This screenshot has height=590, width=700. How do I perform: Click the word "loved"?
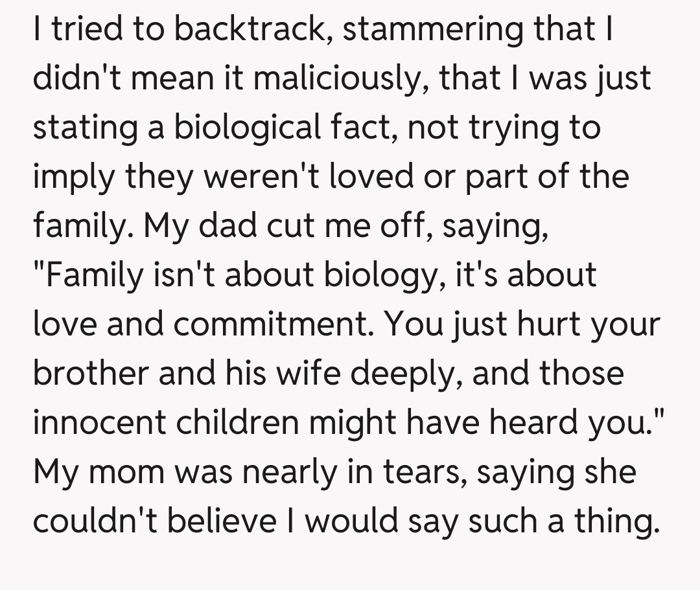tap(368, 176)
